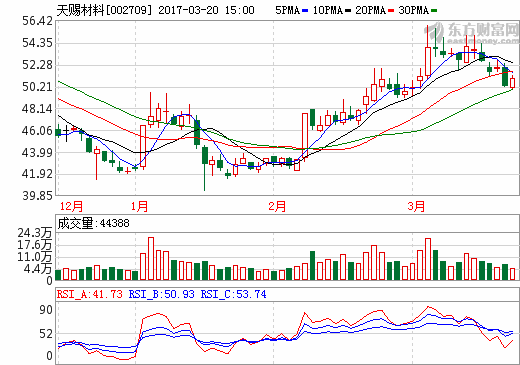Select the timestamp 2017-03-20 15:00
The width and height of the screenshot is (520, 365).
coord(206,10)
